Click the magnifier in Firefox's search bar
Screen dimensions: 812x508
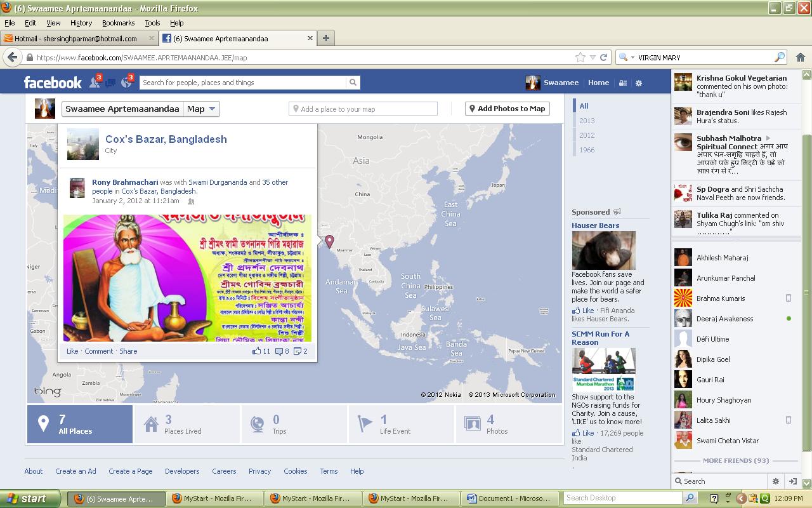(780, 57)
